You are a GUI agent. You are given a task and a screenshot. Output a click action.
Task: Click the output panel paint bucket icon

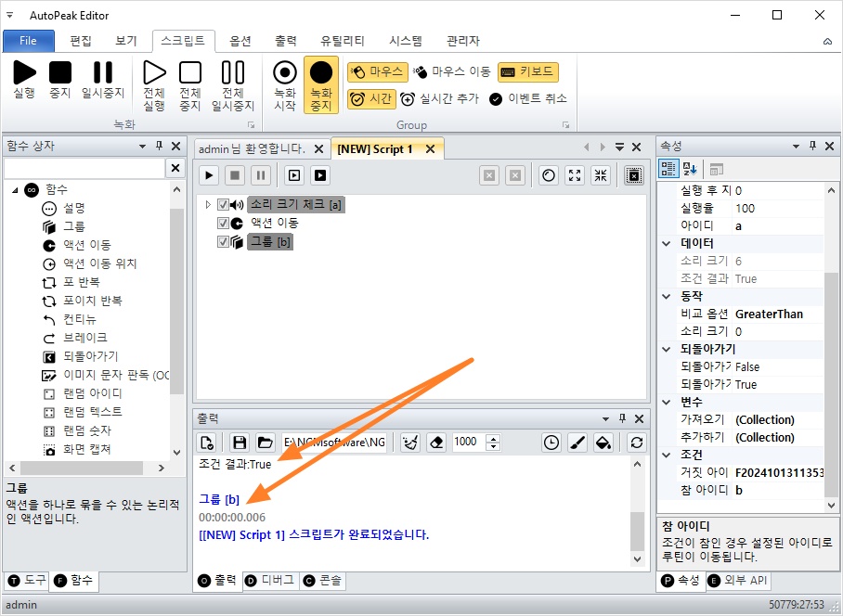(x=603, y=443)
